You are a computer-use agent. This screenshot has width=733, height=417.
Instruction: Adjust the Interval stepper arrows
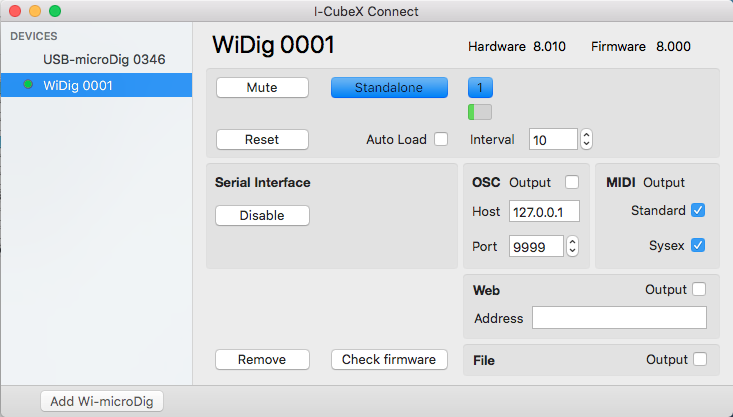coord(586,139)
